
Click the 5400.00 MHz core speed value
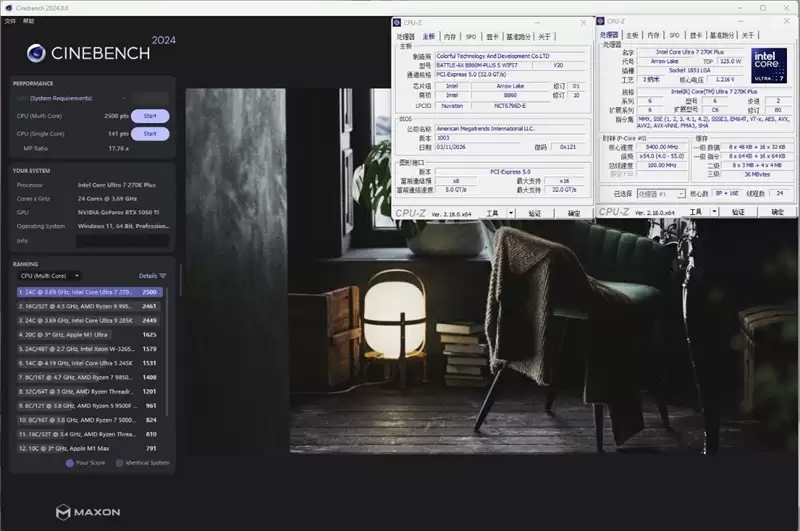tap(662, 147)
